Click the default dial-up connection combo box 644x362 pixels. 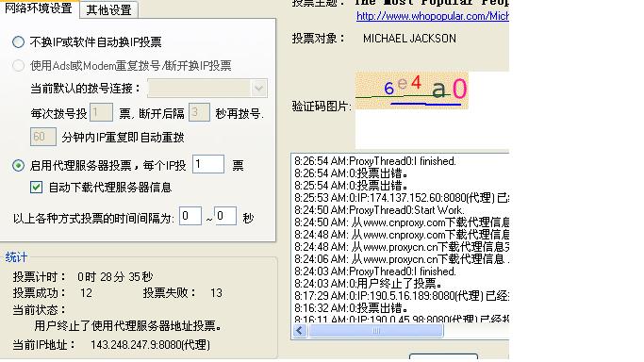tap(207, 89)
